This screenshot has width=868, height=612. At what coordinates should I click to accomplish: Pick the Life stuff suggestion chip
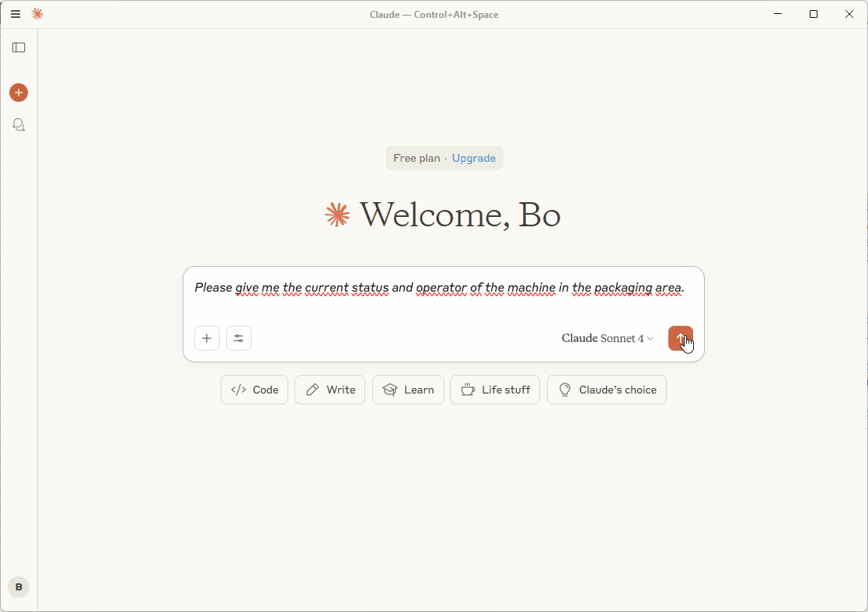(x=495, y=390)
